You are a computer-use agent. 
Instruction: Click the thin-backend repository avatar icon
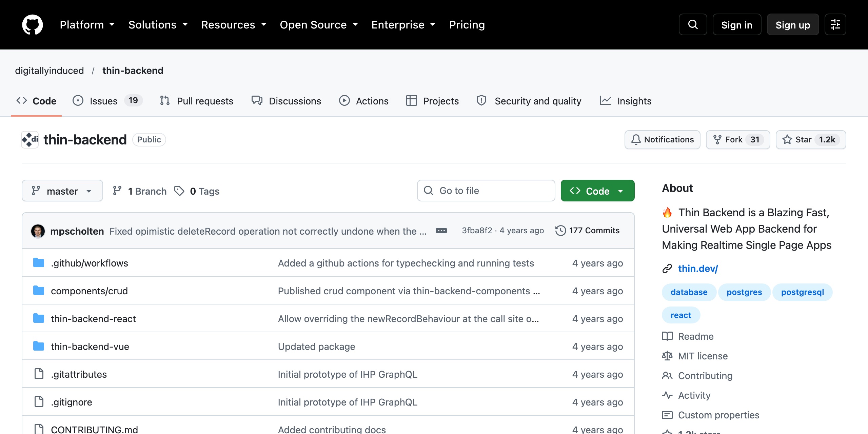click(x=30, y=140)
